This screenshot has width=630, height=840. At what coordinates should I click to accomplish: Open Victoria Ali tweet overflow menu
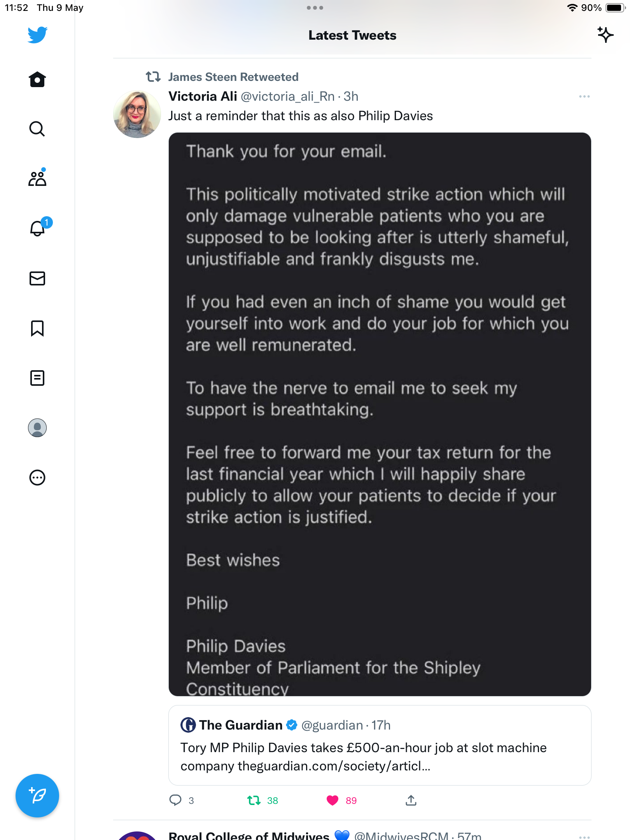tap(584, 96)
